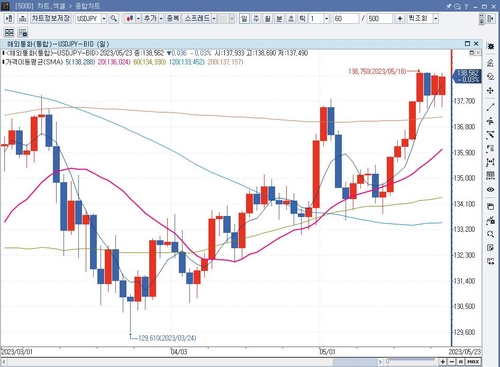Open the 퀵조회 dropdown
Image resolution: width=500 pixels, height=367 pixels.
(x=435, y=19)
